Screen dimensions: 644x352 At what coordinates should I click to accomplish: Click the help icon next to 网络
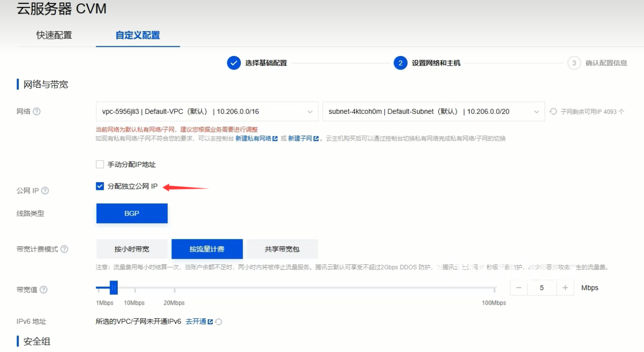[37, 111]
